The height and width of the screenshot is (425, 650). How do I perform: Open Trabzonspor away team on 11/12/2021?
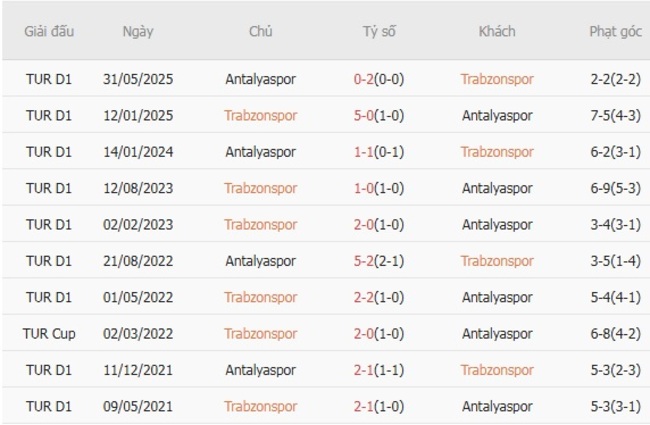497,370
